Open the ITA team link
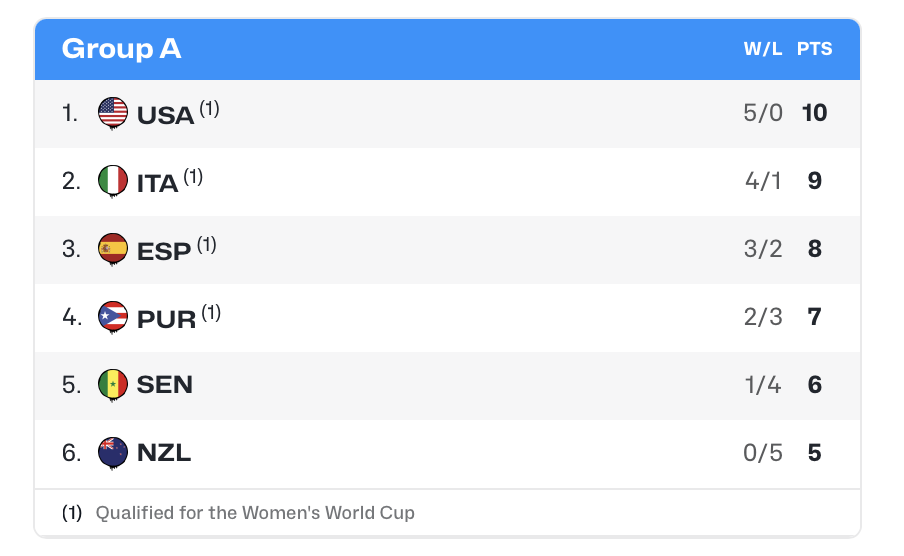The height and width of the screenshot is (556, 904). [157, 183]
